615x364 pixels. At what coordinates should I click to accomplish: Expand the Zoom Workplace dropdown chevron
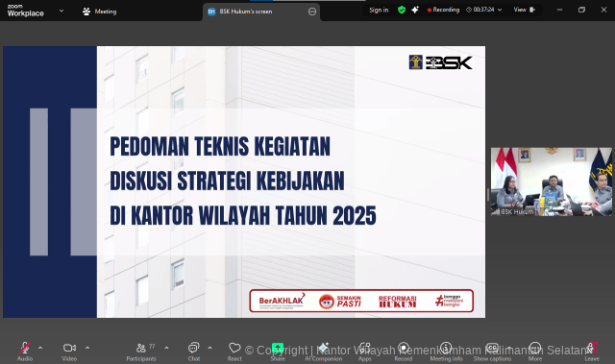[61, 11]
